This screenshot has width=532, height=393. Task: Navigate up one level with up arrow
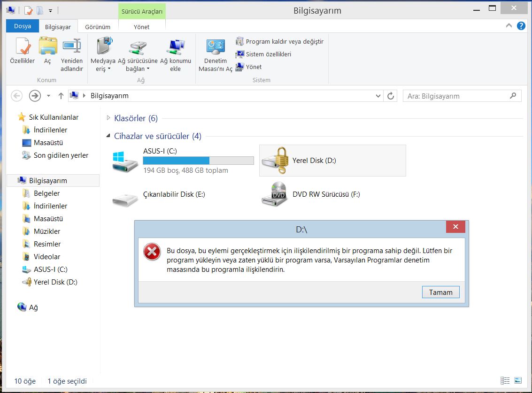(x=61, y=96)
